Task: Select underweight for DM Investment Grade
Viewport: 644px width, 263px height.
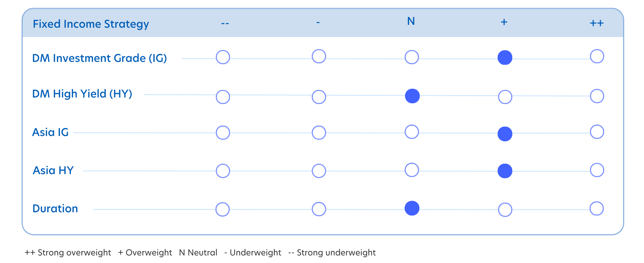Action: 319,56
